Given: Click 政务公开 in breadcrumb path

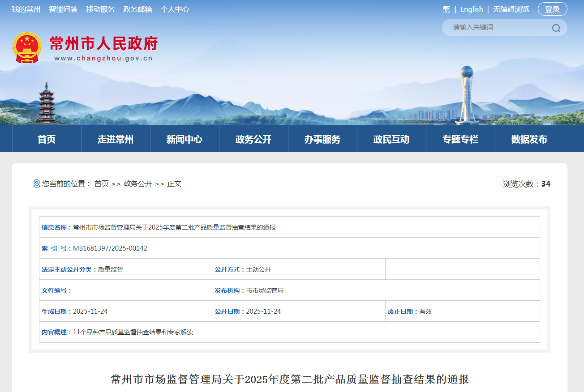Looking at the screenshot, I should coord(138,183).
